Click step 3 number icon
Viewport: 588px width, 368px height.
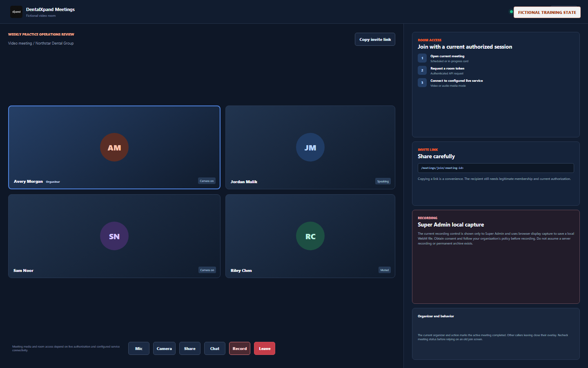[x=422, y=83]
